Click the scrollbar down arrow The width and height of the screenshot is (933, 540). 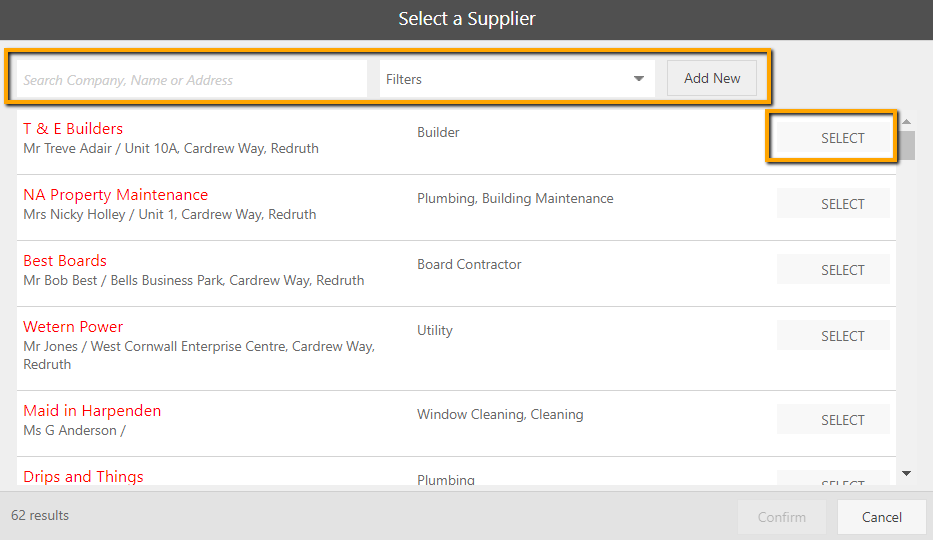[906, 473]
